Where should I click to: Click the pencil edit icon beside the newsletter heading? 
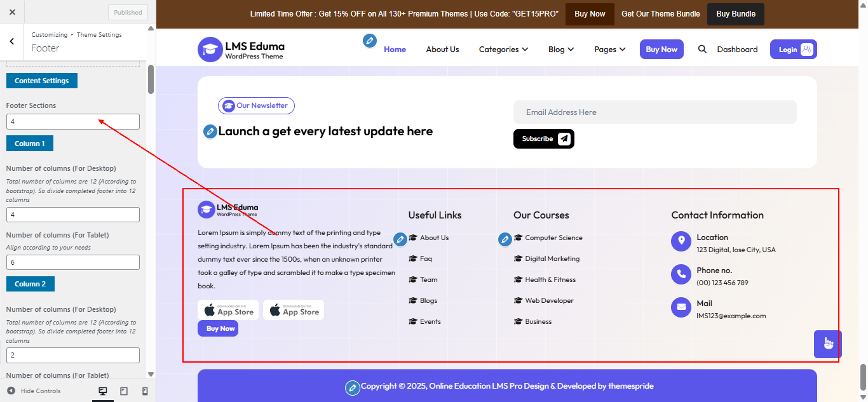(210, 131)
